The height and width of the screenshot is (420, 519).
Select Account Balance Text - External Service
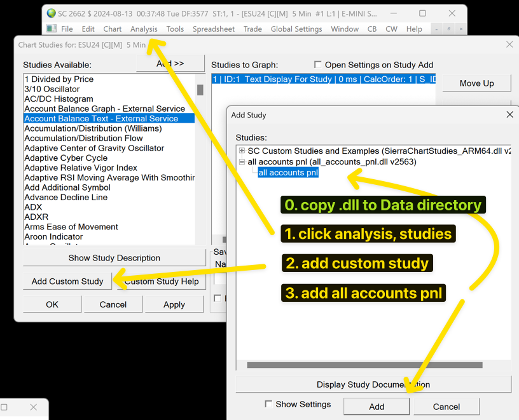(109, 118)
